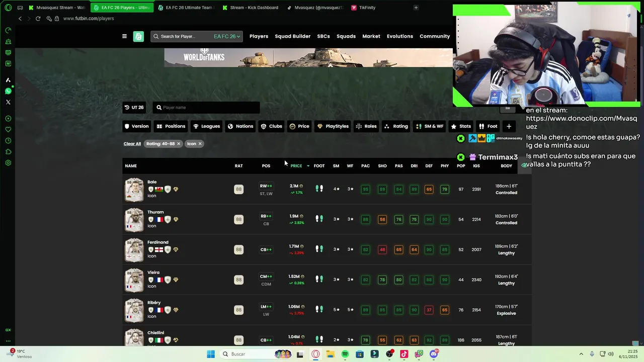This screenshot has height=362, width=644.
Task: Open the Stats filter
Action: [461, 126]
